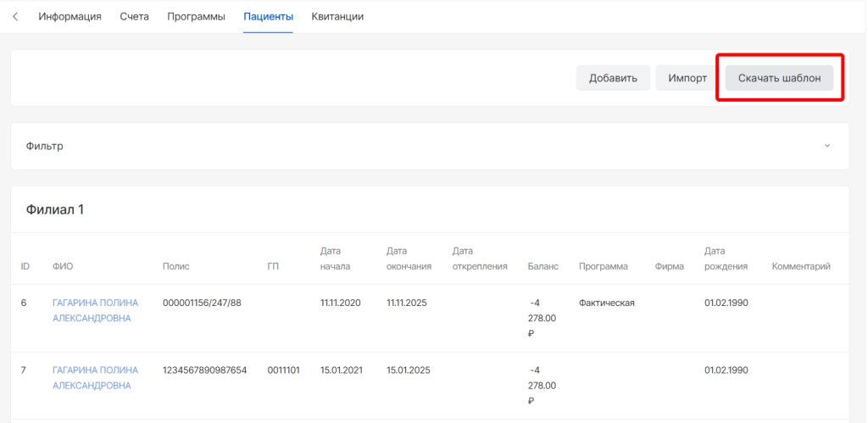This screenshot has width=868, height=423.
Task: Click the back arrow icon
Action: pyautogui.click(x=15, y=17)
